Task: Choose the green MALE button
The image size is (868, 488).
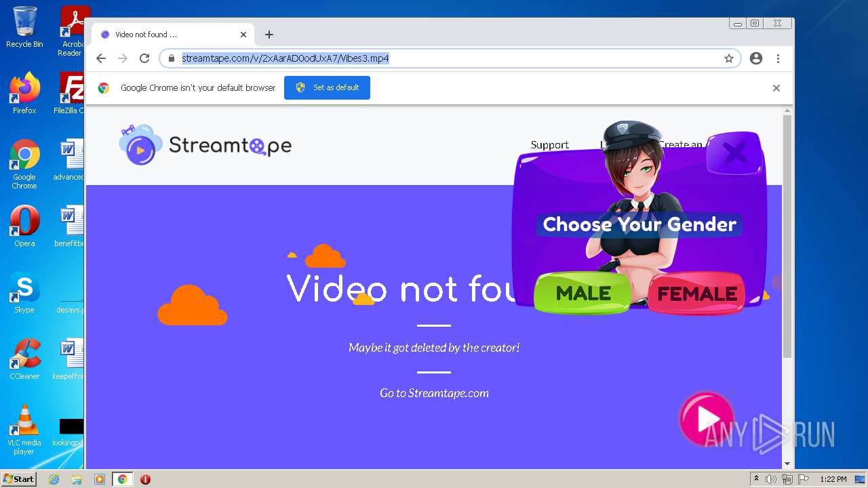Action: (x=583, y=293)
